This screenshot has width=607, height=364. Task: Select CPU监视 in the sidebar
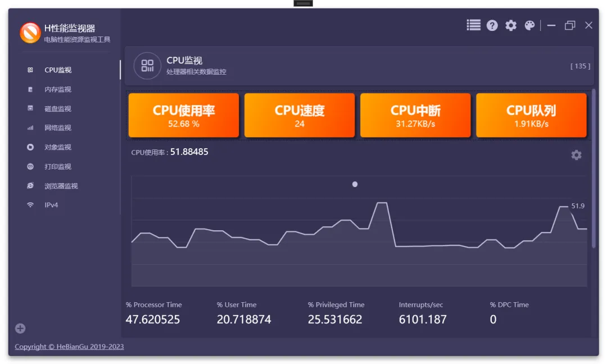point(58,70)
